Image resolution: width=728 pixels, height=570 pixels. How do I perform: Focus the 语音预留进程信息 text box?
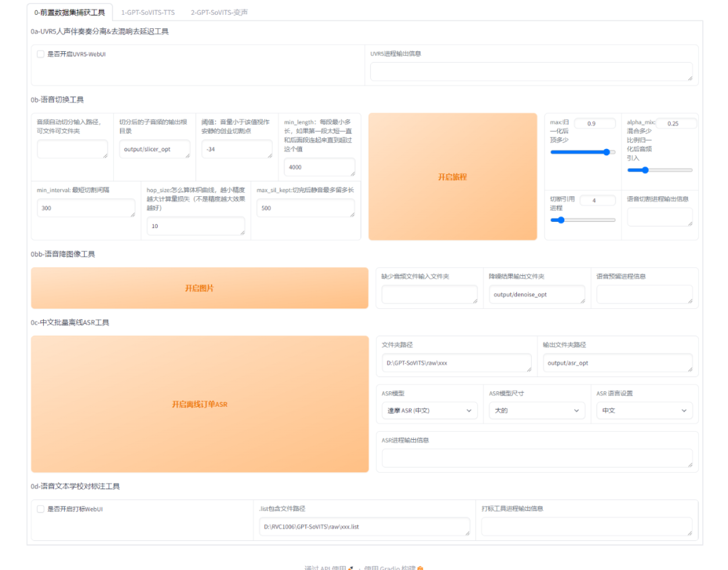click(x=644, y=295)
